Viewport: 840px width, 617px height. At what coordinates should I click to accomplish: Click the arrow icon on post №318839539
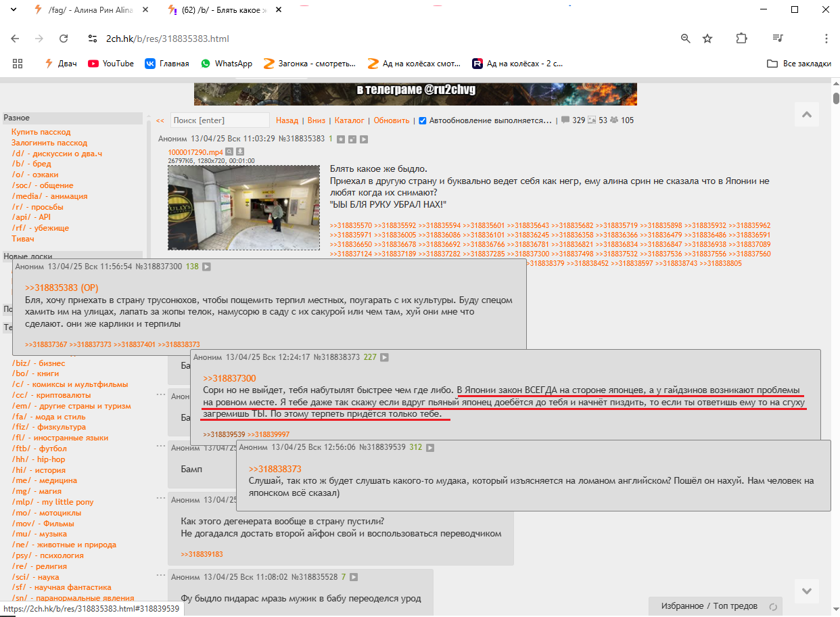point(429,448)
